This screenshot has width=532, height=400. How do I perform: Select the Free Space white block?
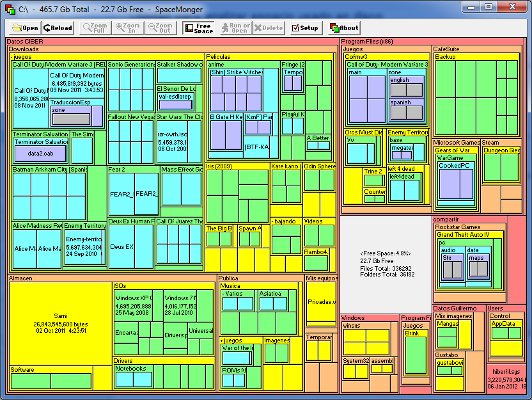386,264
